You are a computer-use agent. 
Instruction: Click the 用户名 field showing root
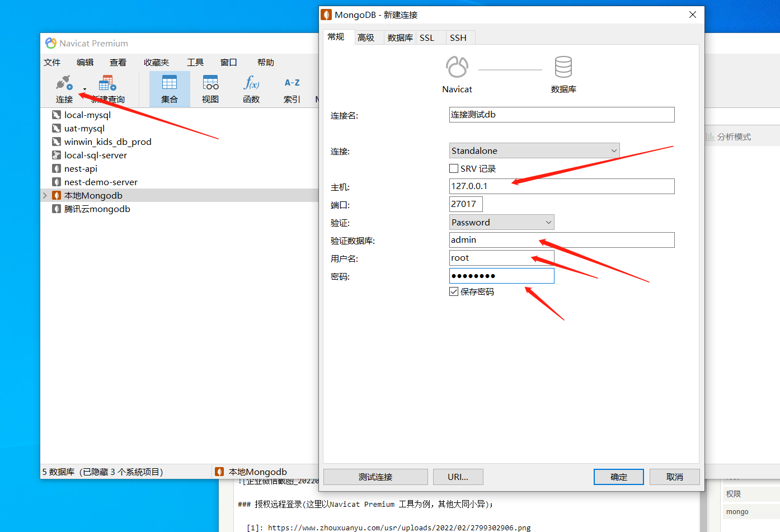tap(502, 258)
